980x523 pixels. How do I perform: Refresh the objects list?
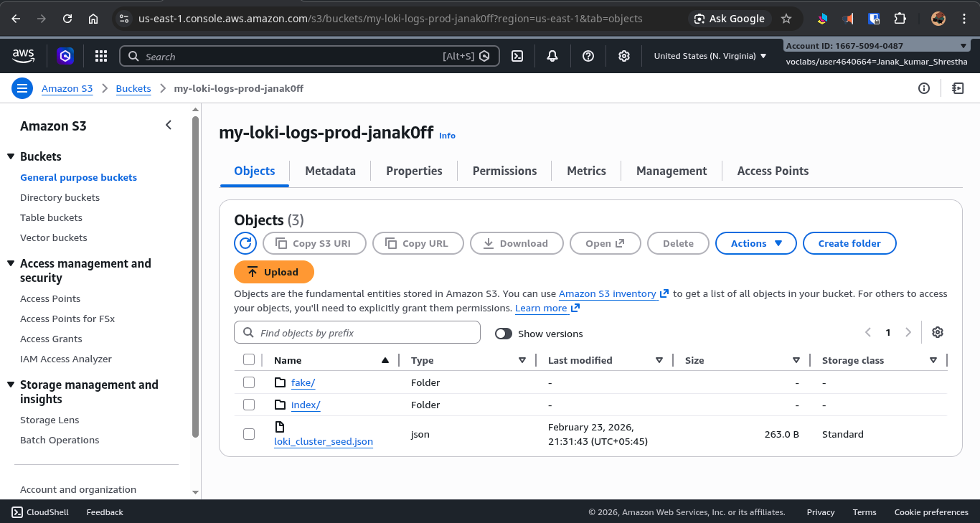[x=245, y=243]
